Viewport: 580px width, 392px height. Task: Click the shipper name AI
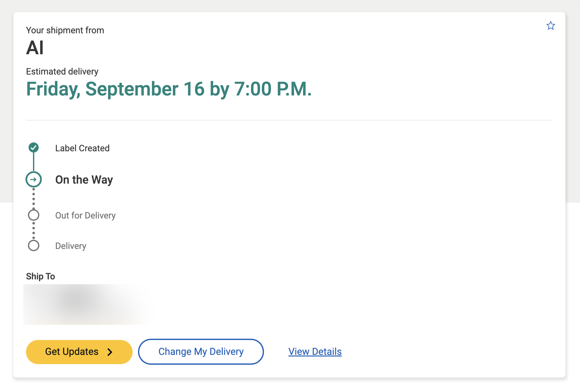point(35,48)
